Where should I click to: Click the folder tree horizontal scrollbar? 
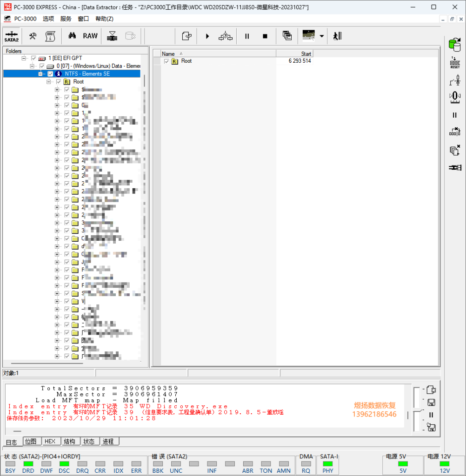point(47,363)
